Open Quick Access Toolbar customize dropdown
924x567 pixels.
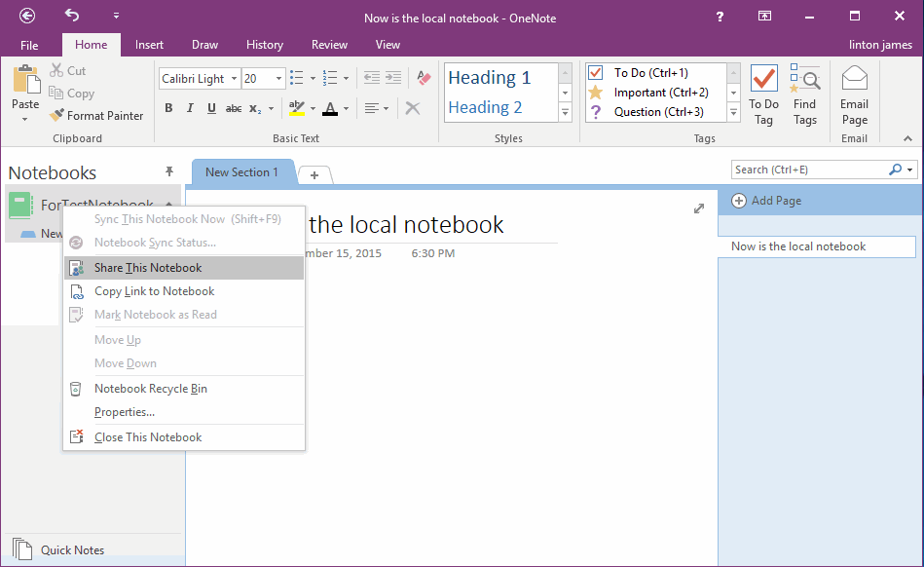tap(116, 16)
